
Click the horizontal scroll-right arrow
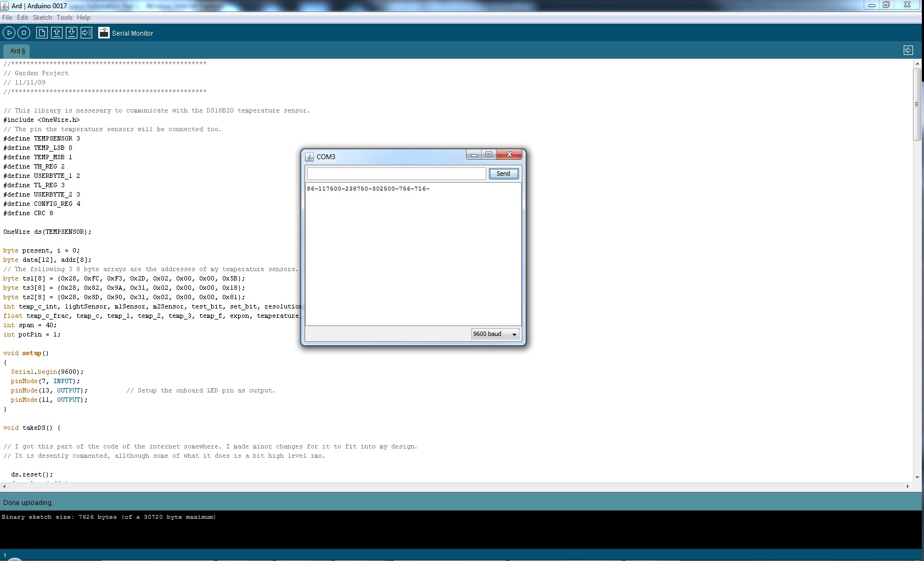[908, 486]
